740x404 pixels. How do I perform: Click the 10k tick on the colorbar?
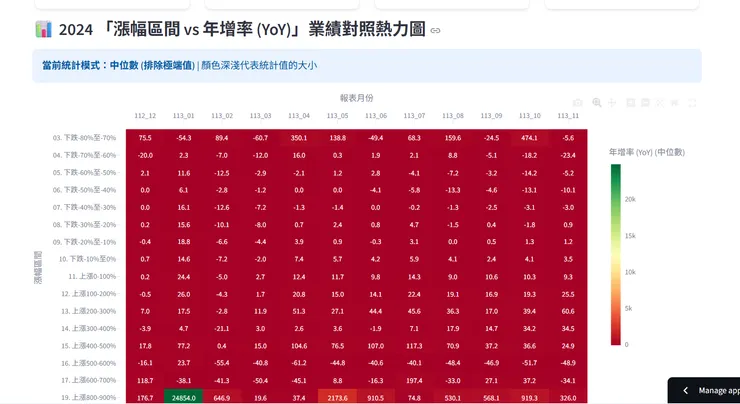pos(630,272)
